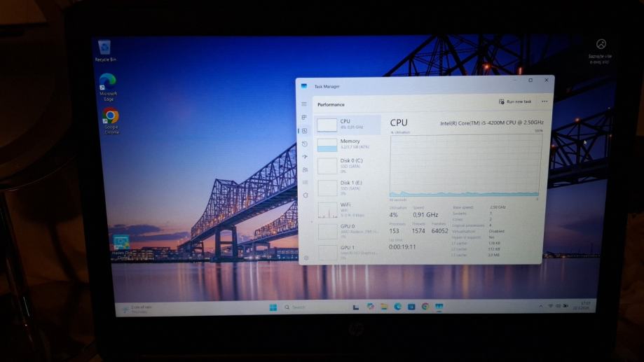Click the Wi-Fi network tray icon

click(x=550, y=306)
